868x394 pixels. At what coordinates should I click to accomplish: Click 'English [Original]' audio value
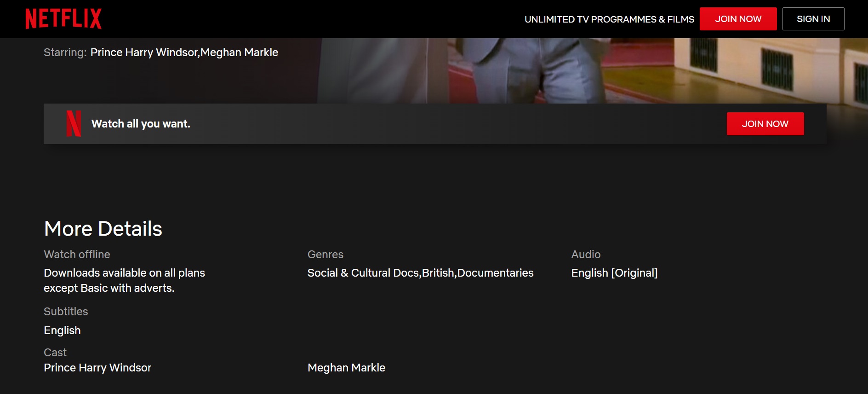(x=614, y=273)
